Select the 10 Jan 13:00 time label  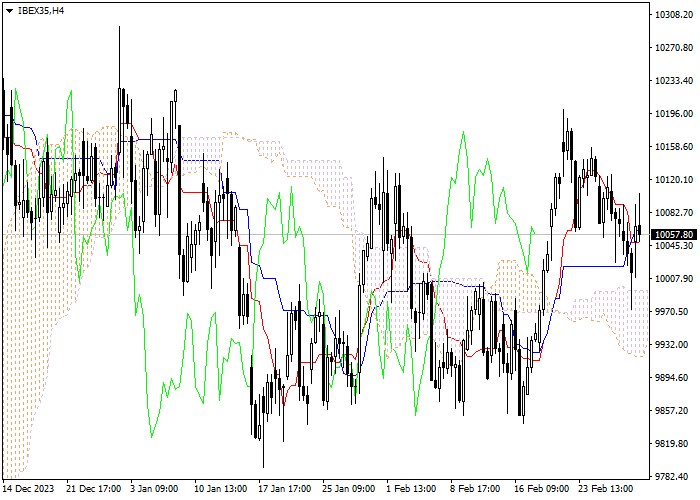221,489
